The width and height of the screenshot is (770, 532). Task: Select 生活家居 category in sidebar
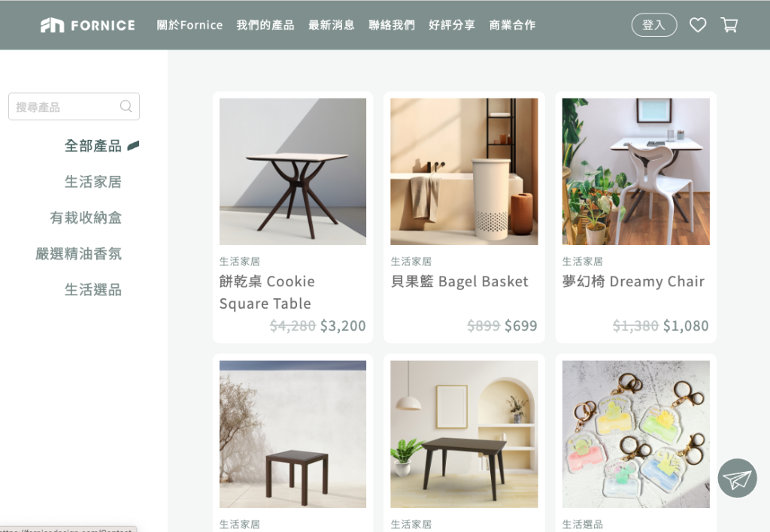[x=92, y=182]
